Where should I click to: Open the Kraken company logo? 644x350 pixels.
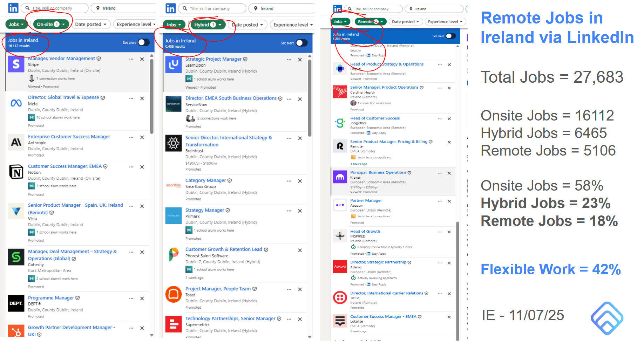340,177
